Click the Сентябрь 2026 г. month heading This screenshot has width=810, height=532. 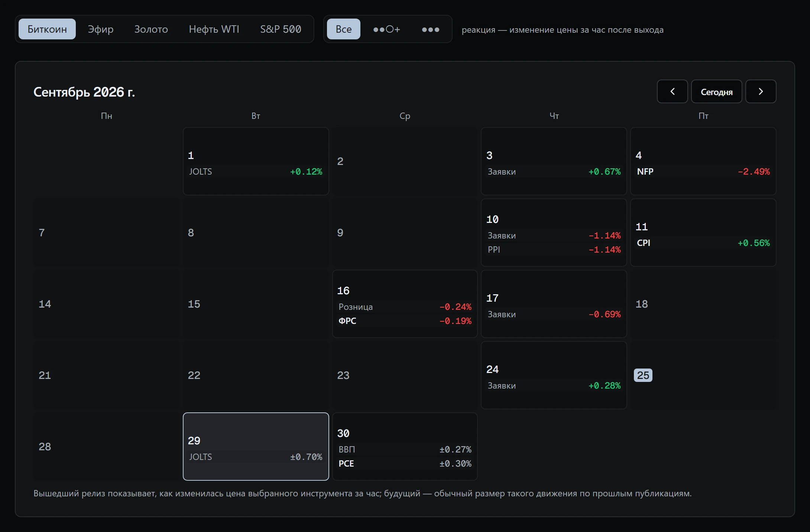click(84, 92)
